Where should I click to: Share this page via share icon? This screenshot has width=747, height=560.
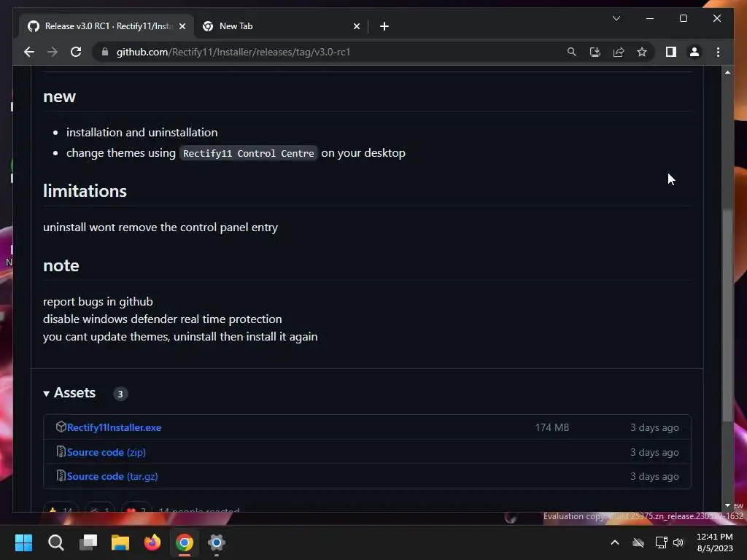tap(619, 52)
